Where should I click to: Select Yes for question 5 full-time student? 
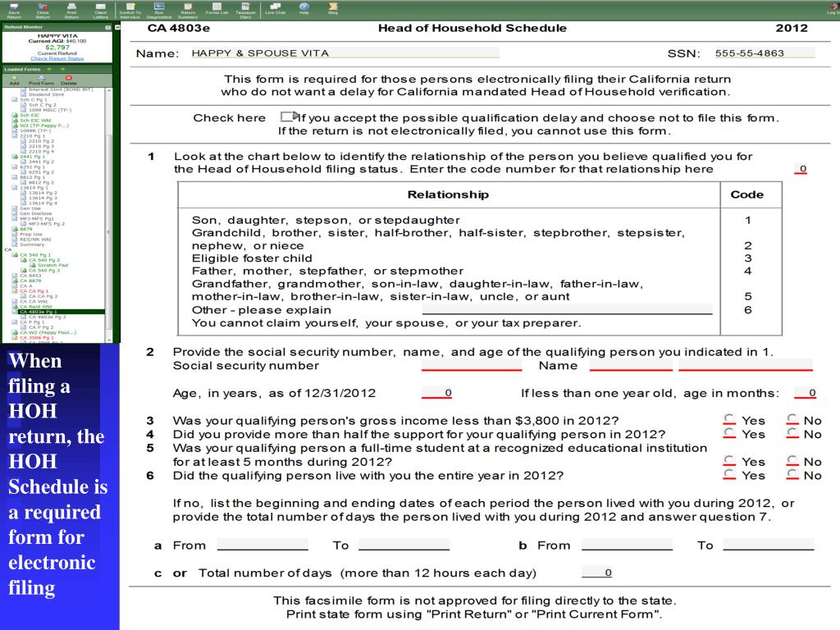pos(729,461)
